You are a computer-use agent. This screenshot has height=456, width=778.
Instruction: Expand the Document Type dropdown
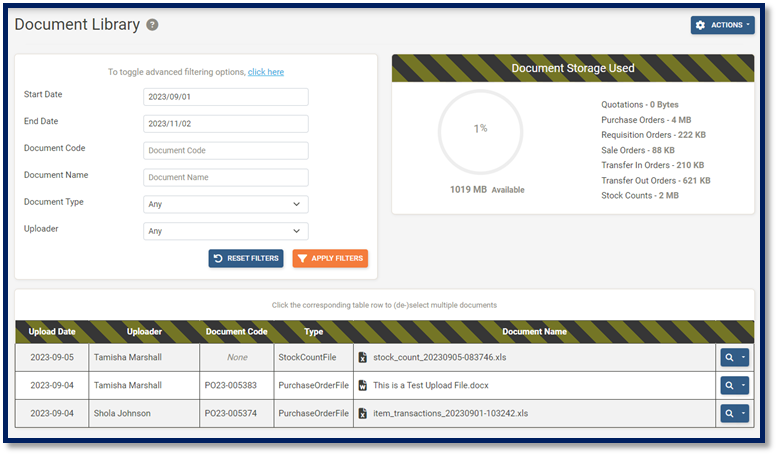pyautogui.click(x=225, y=204)
